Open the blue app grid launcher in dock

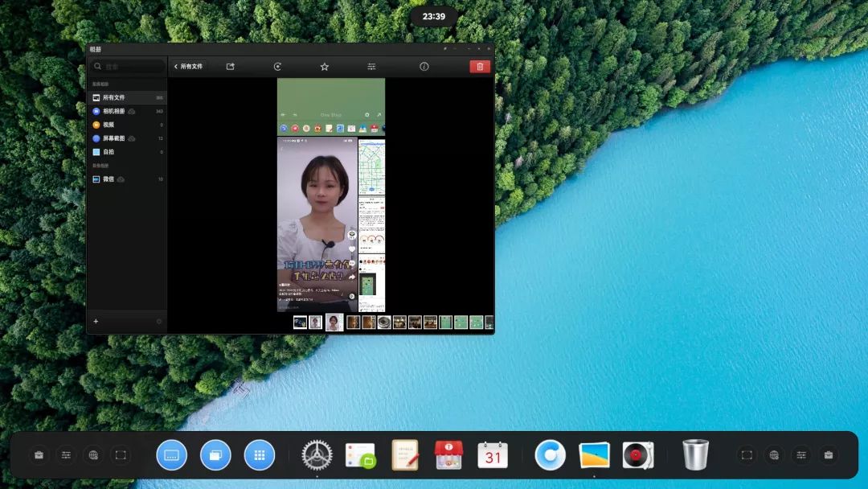click(x=259, y=455)
